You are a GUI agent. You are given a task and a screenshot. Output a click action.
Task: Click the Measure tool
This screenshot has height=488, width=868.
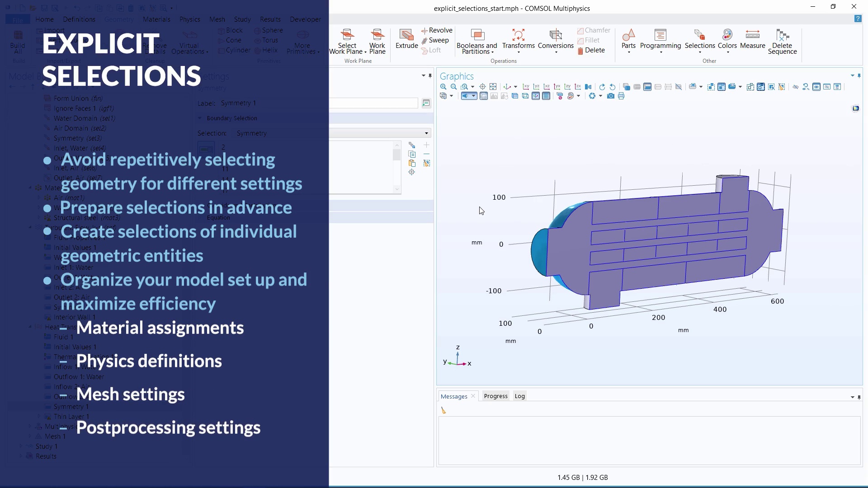pos(753,41)
